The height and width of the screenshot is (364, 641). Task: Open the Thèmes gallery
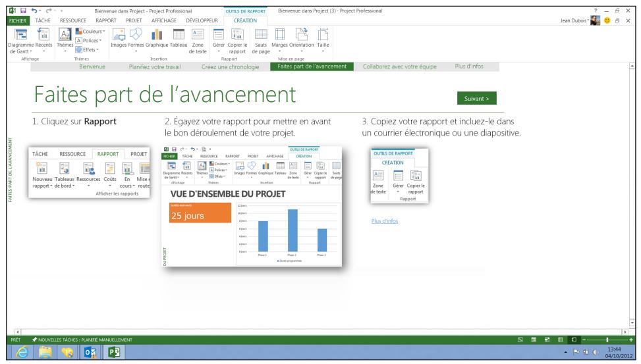pos(65,41)
